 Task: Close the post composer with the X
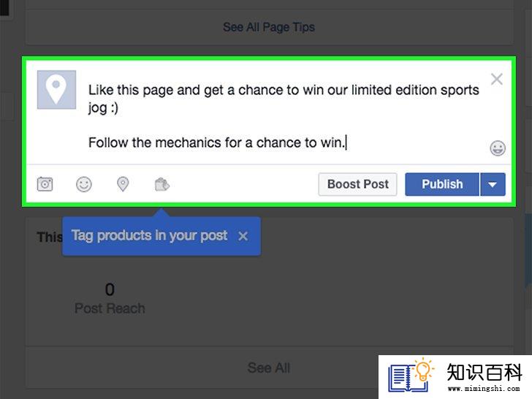pos(497,79)
